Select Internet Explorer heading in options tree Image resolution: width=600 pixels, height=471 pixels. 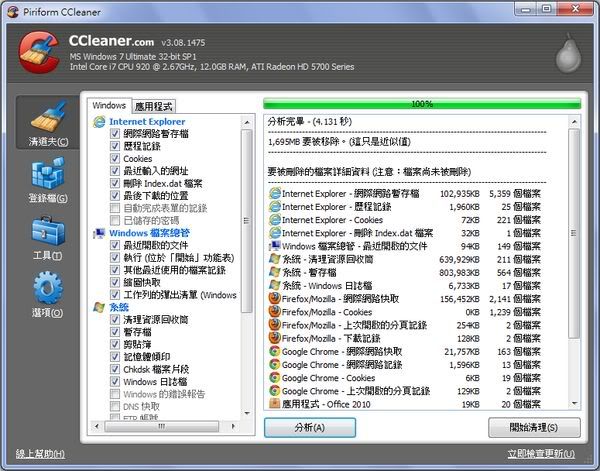coord(147,122)
